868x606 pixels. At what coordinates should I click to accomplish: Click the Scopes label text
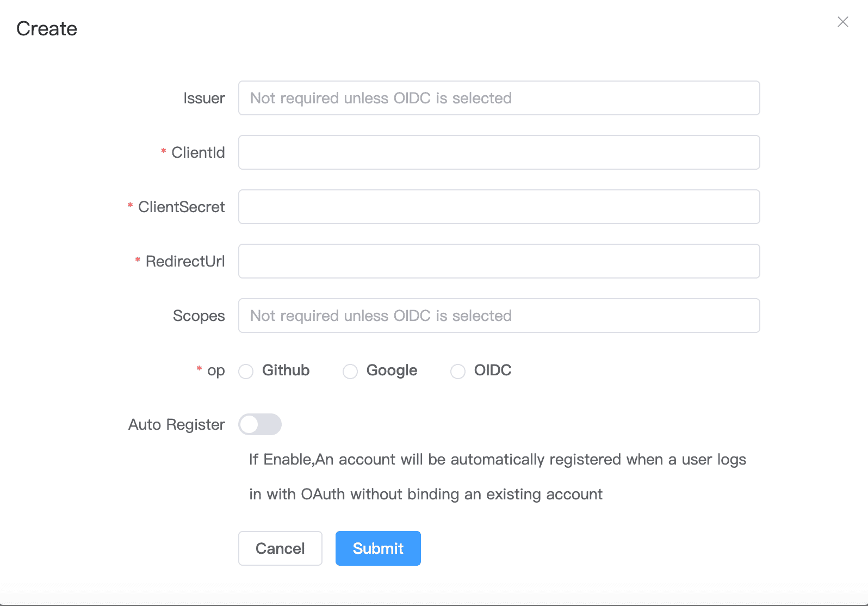199,316
